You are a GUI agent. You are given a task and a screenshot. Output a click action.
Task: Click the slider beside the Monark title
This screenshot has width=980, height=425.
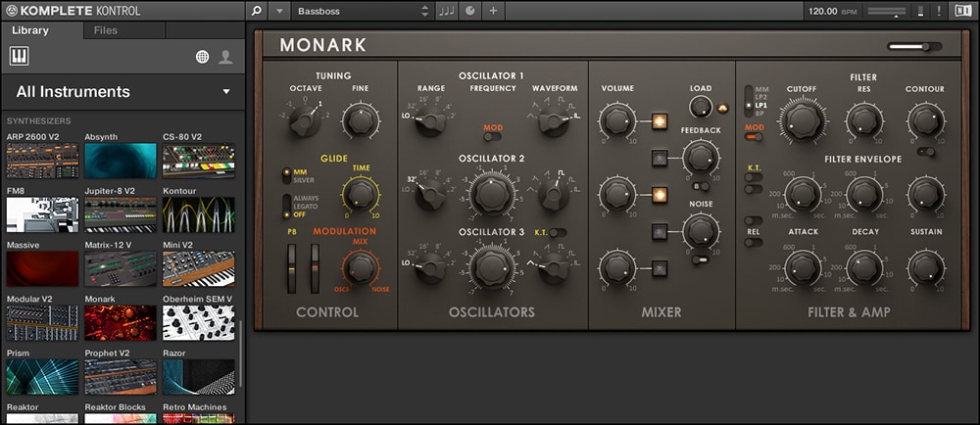[x=913, y=46]
